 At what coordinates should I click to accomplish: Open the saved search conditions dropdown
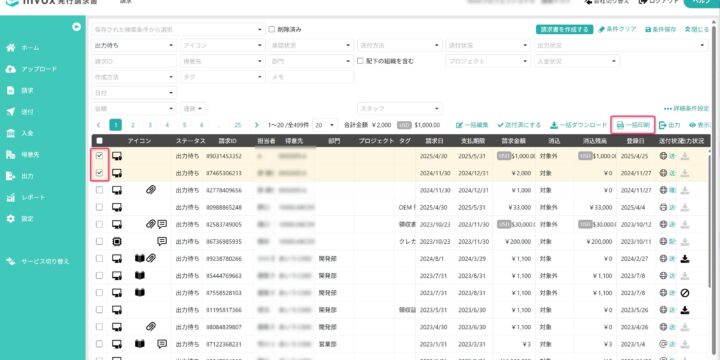pyautogui.click(x=178, y=29)
